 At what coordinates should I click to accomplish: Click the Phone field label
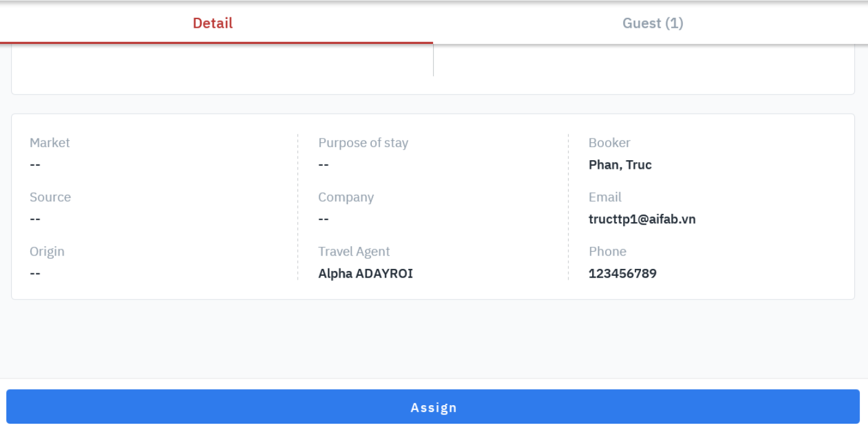click(x=608, y=252)
